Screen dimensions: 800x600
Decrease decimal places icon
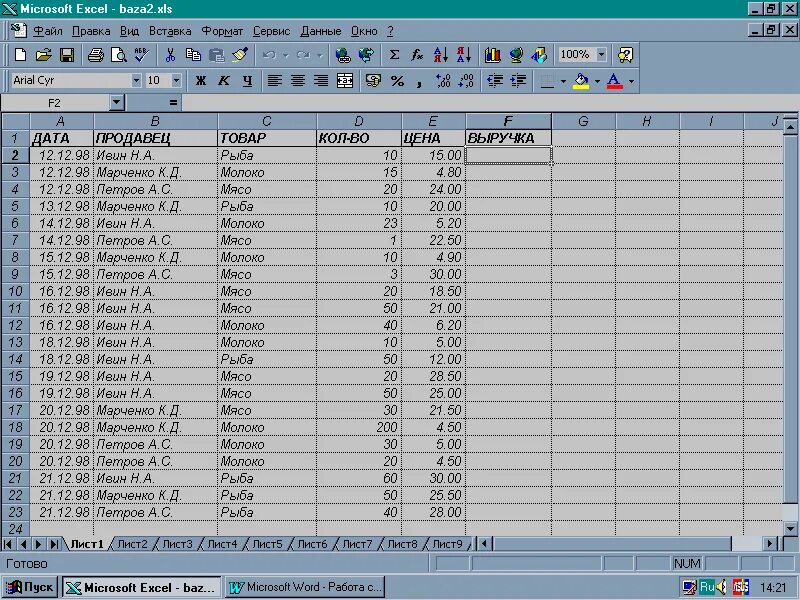466,81
